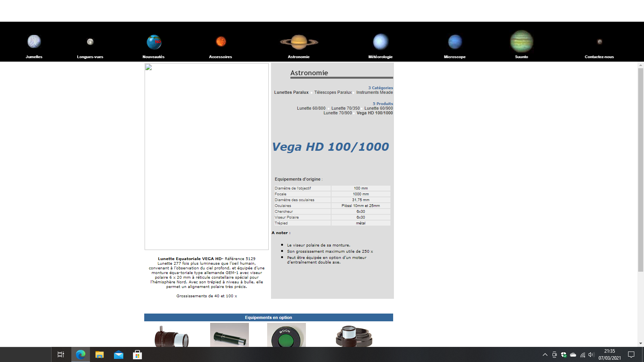This screenshot has width=644, height=362.
Task: Select the '1000 mm' focale value
Action: coord(361,194)
